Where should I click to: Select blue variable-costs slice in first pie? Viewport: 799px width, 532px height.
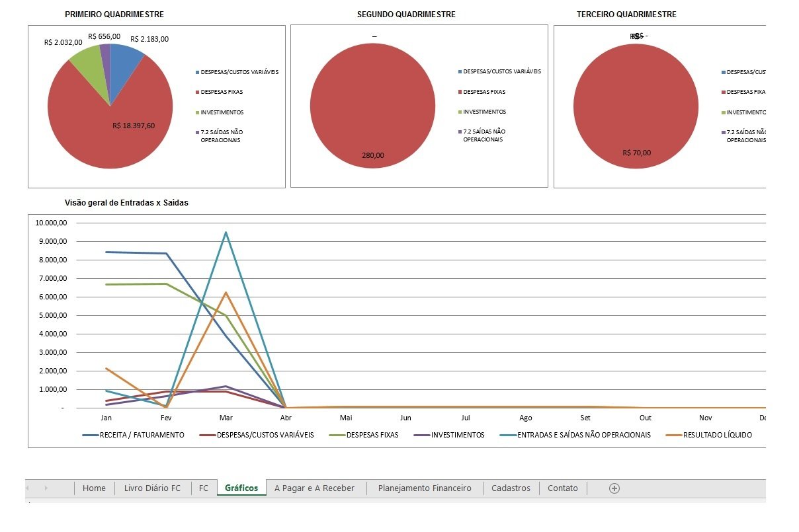[x=124, y=66]
